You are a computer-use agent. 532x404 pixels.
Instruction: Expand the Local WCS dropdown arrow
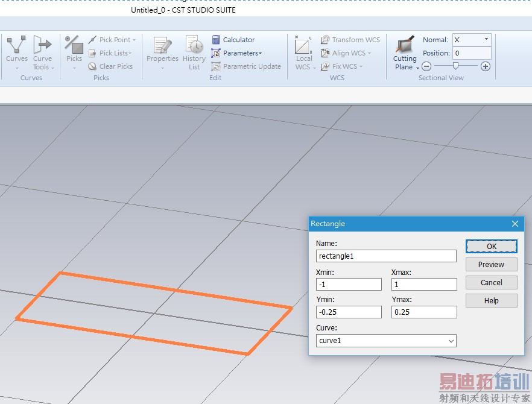314,68
